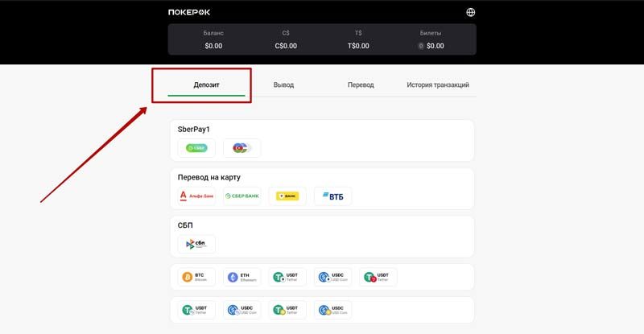This screenshot has height=334, width=644.
Task: Open the Вывод tab
Action: tap(283, 85)
